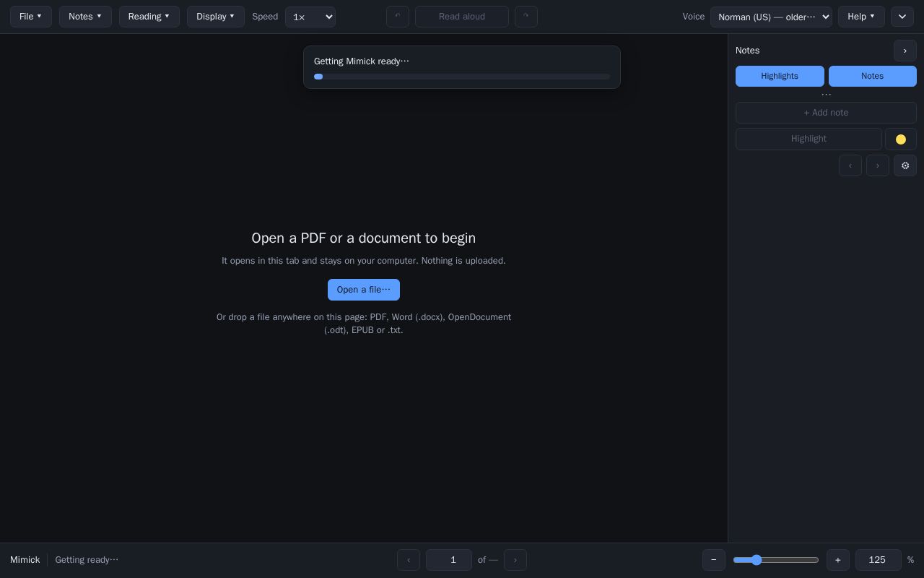Open notes settings gear icon
This screenshot has width=924, height=578.
(x=905, y=165)
